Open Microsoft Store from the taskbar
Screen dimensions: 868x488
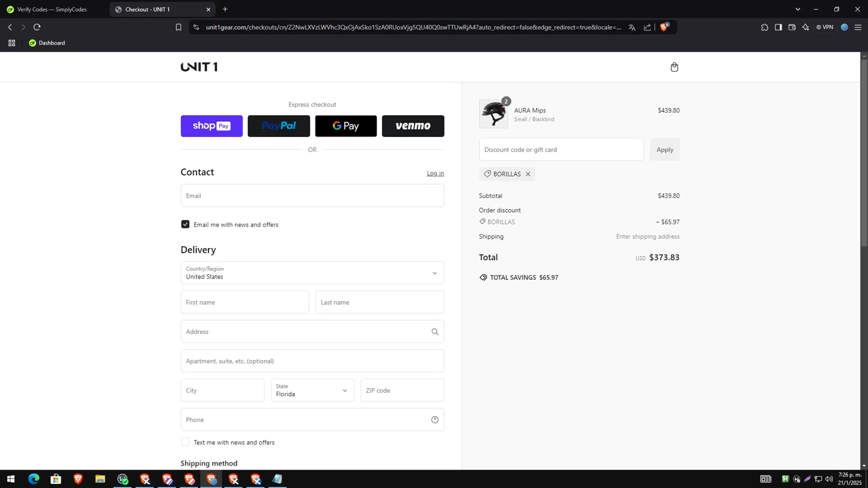56,479
